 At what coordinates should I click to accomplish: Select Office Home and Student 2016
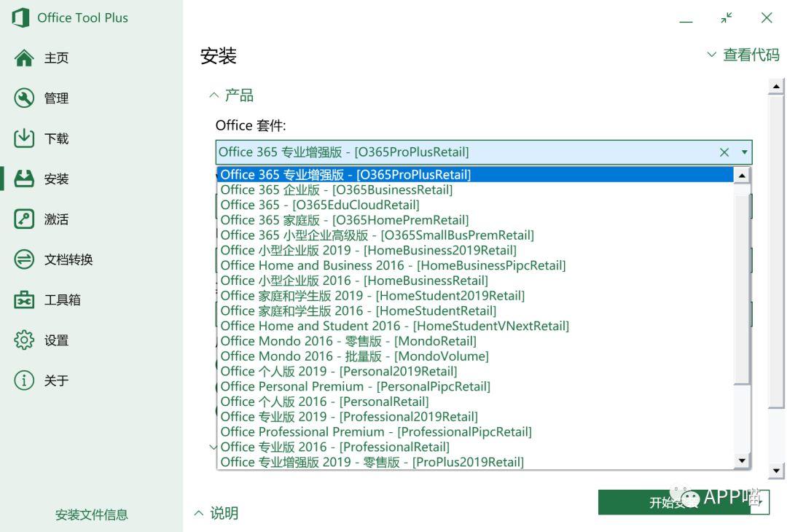point(476,326)
